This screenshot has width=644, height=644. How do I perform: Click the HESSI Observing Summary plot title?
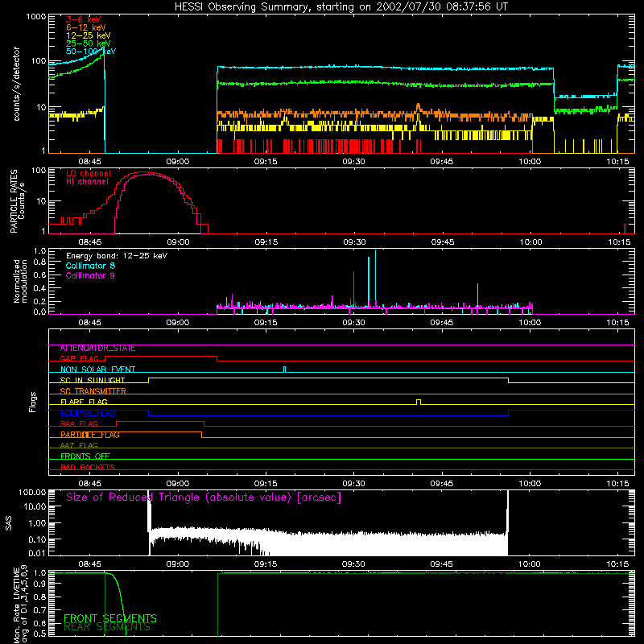[x=341, y=7]
